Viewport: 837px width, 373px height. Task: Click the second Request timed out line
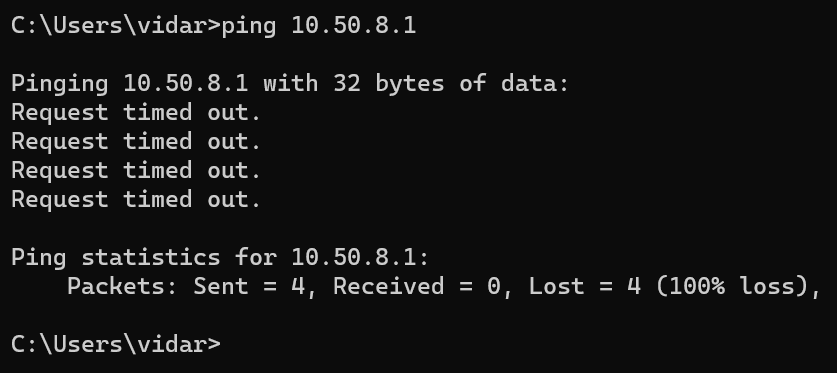pyautogui.click(x=136, y=141)
